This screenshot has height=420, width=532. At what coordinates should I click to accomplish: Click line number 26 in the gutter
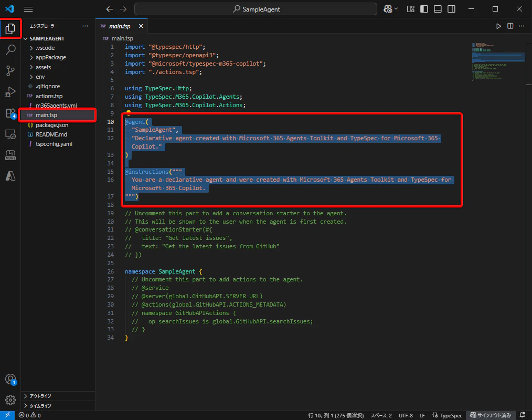point(111,271)
